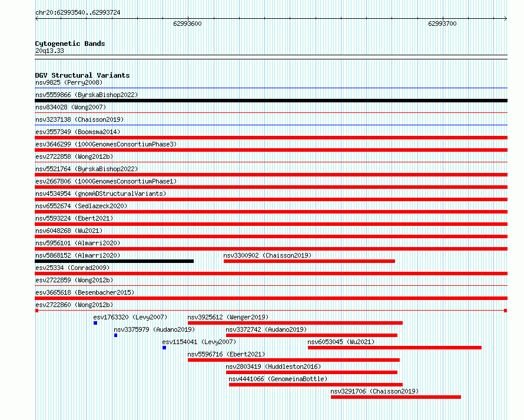Image resolution: width=524 pixels, height=420 pixels.
Task: Open variant nsv3925612 (Wenger2019)
Action: point(228,317)
